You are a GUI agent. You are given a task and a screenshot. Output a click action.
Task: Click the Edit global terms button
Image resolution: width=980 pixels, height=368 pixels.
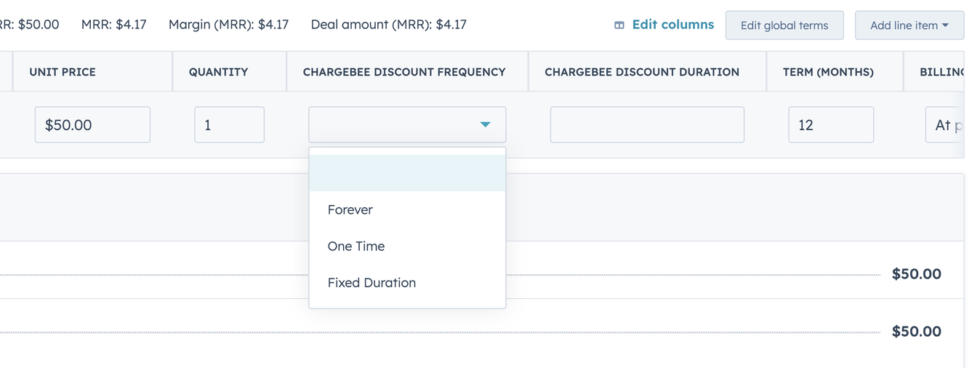[784, 25]
